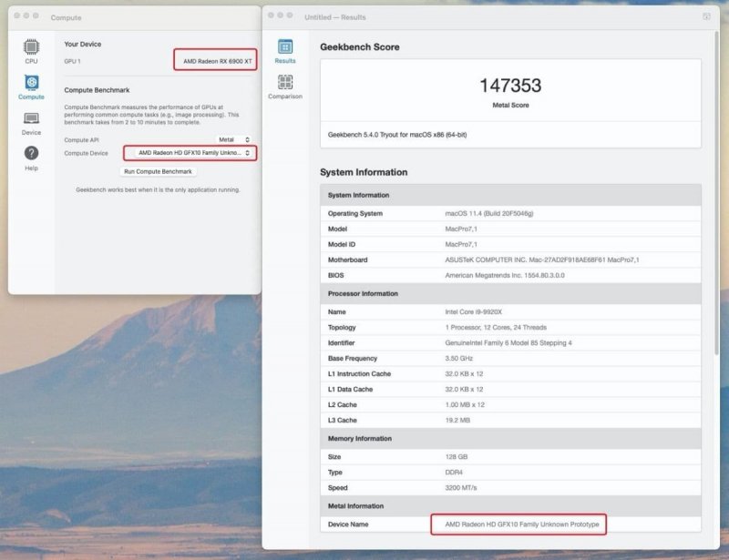Image resolution: width=729 pixels, height=560 pixels.
Task: Select the L3 Cache 19.2 MB value
Action: pyautogui.click(x=457, y=420)
